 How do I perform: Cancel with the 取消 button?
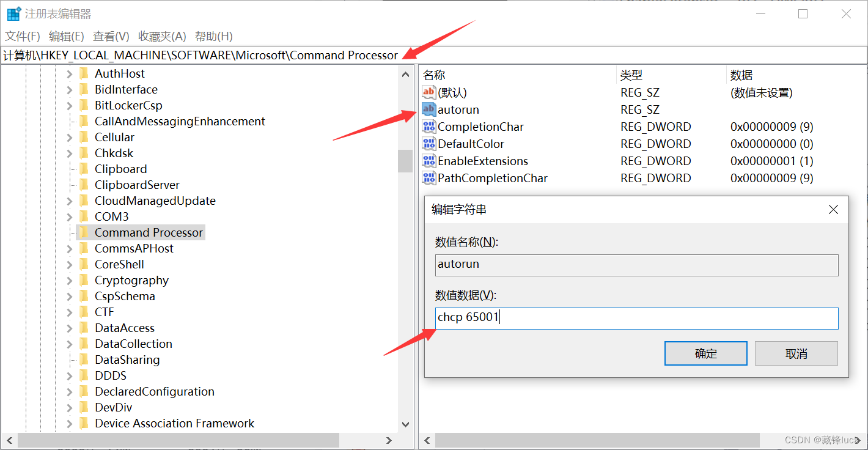tap(796, 353)
